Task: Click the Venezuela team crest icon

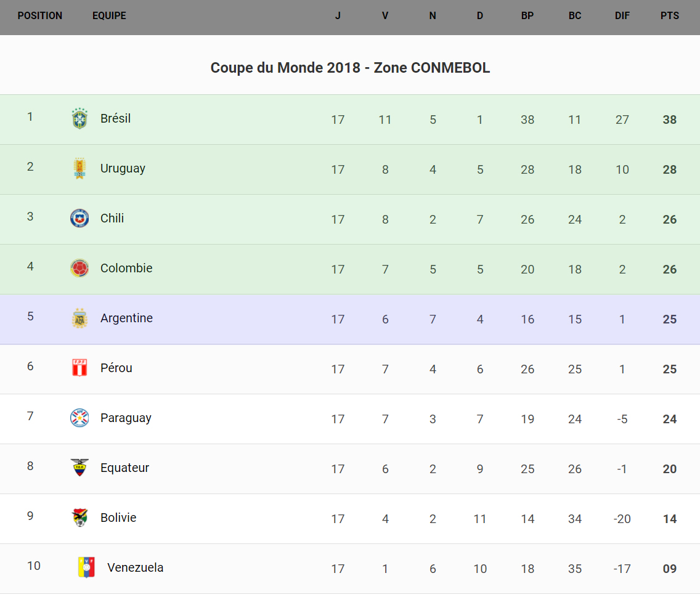Action: [86, 567]
